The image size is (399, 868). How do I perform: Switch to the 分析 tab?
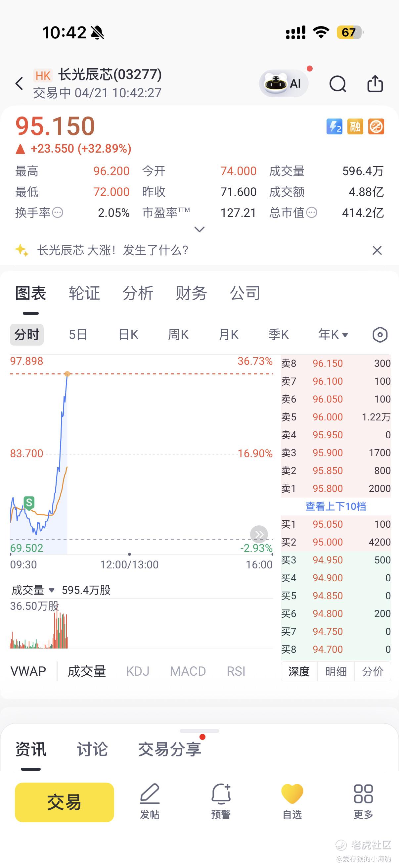(138, 293)
